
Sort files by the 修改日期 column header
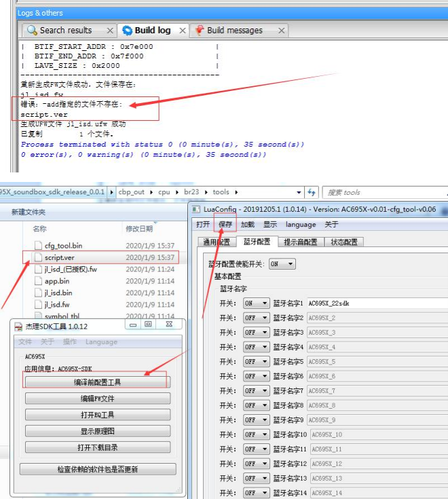click(139, 229)
